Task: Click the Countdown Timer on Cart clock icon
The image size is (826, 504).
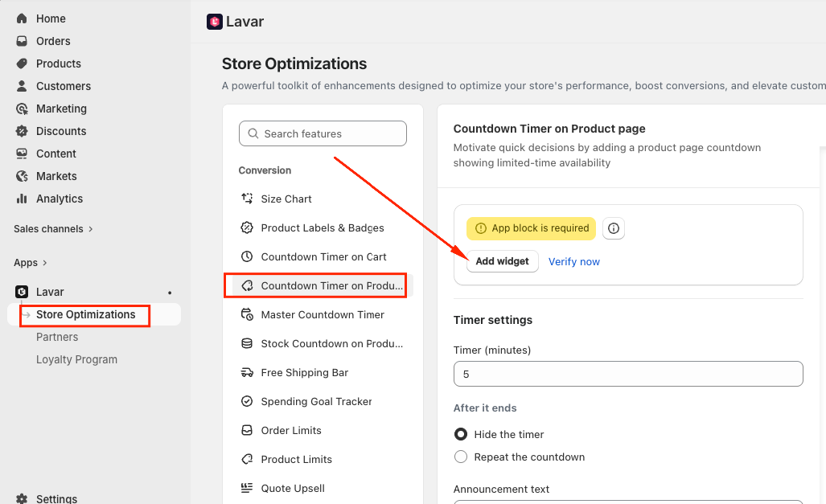Action: 247,256
